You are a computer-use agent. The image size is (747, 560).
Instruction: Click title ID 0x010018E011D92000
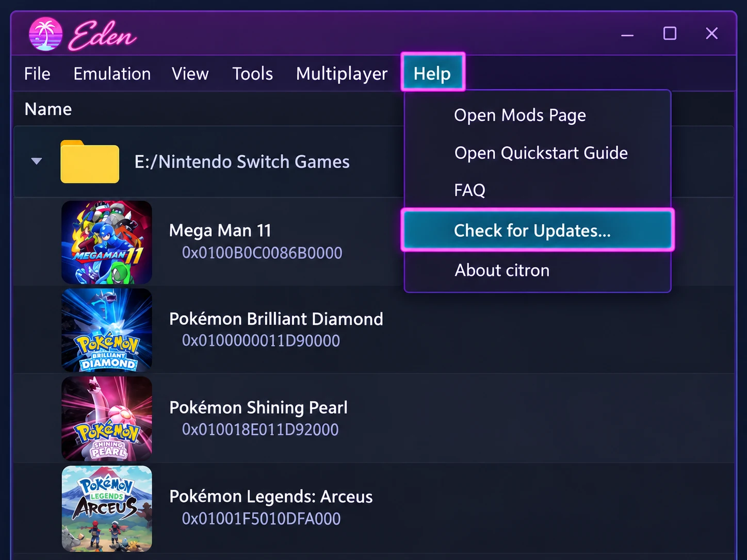click(x=260, y=429)
